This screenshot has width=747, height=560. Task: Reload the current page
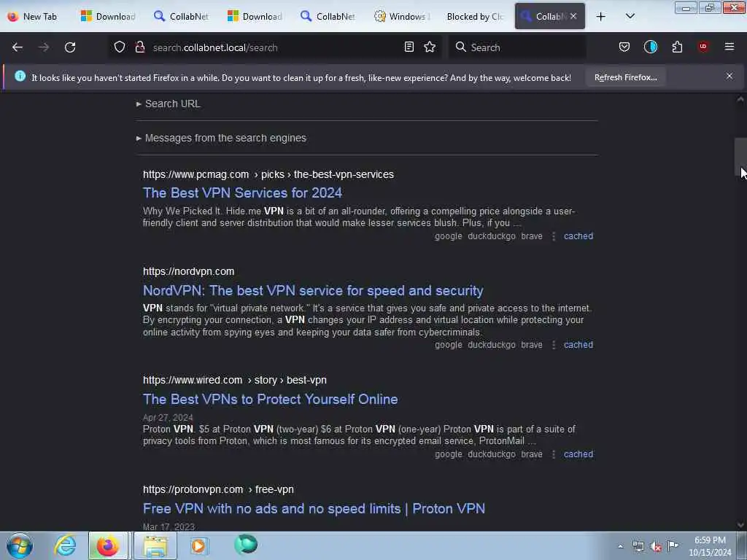coord(70,47)
